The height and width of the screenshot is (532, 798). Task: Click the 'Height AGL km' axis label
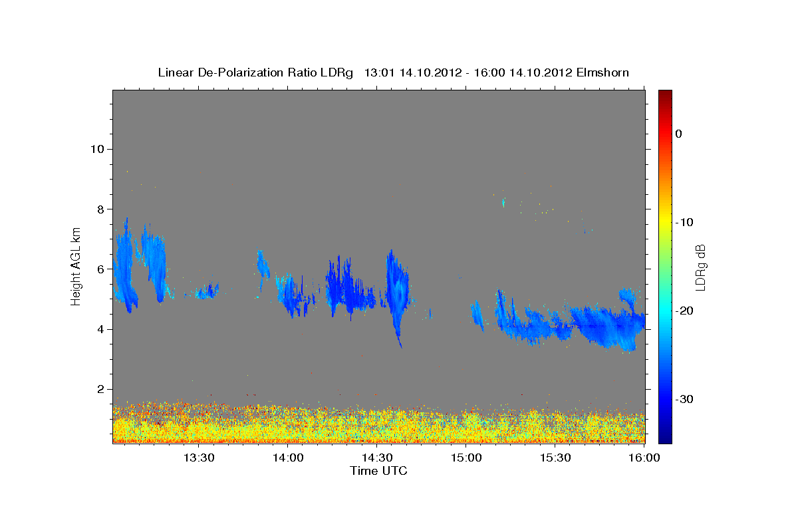pyautogui.click(x=76, y=266)
